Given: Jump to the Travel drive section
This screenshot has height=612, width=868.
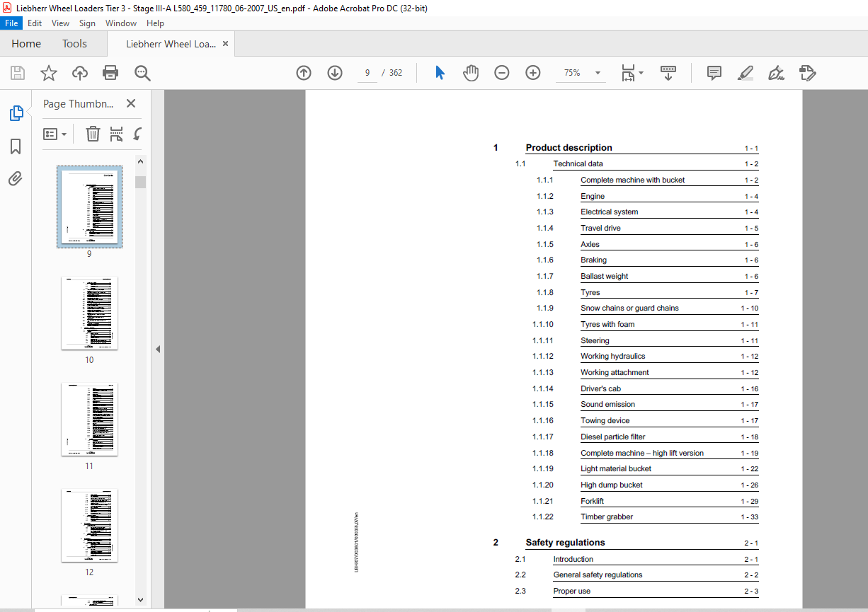Looking at the screenshot, I should [600, 229].
